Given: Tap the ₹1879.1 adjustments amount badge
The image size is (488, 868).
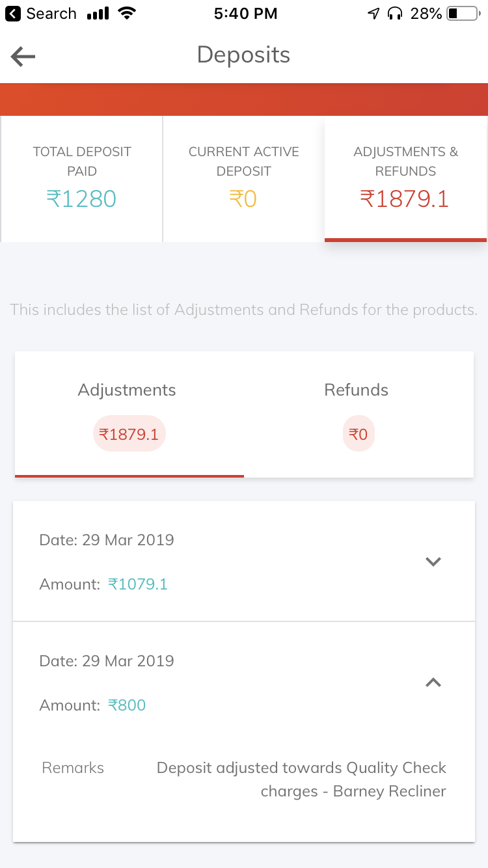Looking at the screenshot, I should pos(129,434).
